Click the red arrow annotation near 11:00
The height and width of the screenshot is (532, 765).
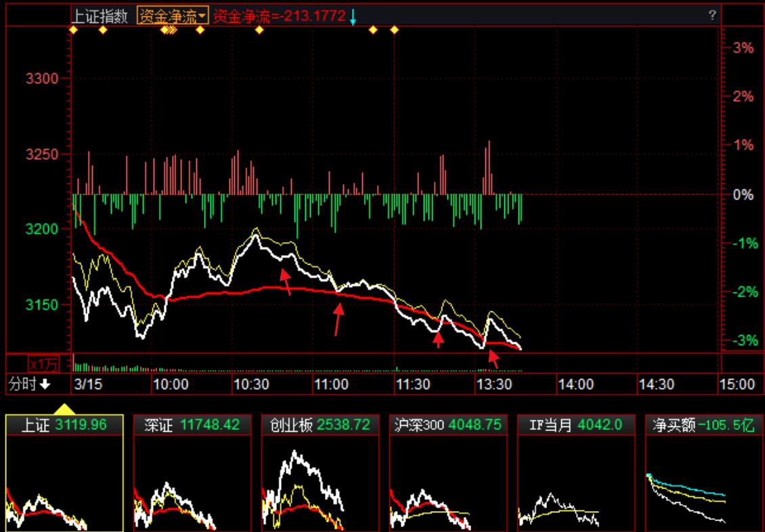point(338,320)
